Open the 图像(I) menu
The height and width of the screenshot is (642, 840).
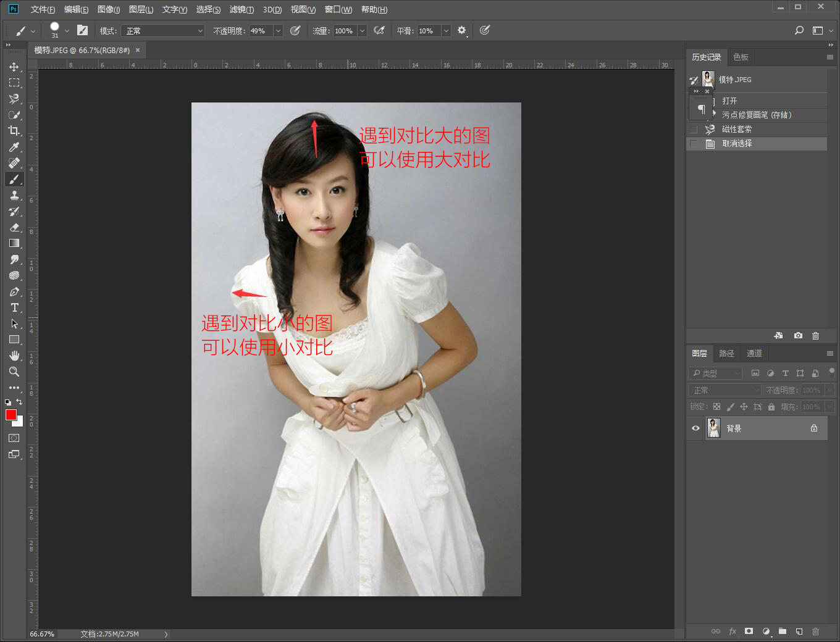pyautogui.click(x=109, y=9)
